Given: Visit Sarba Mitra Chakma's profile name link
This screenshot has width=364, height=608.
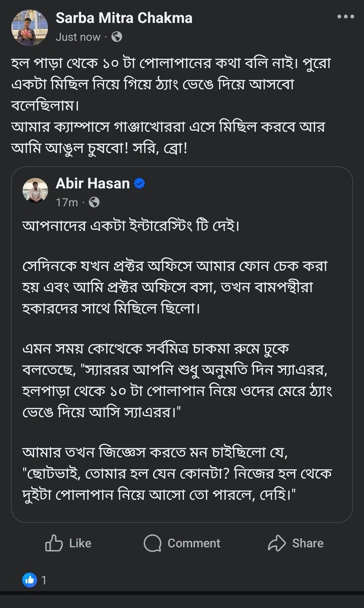Looking at the screenshot, I should pos(124,18).
